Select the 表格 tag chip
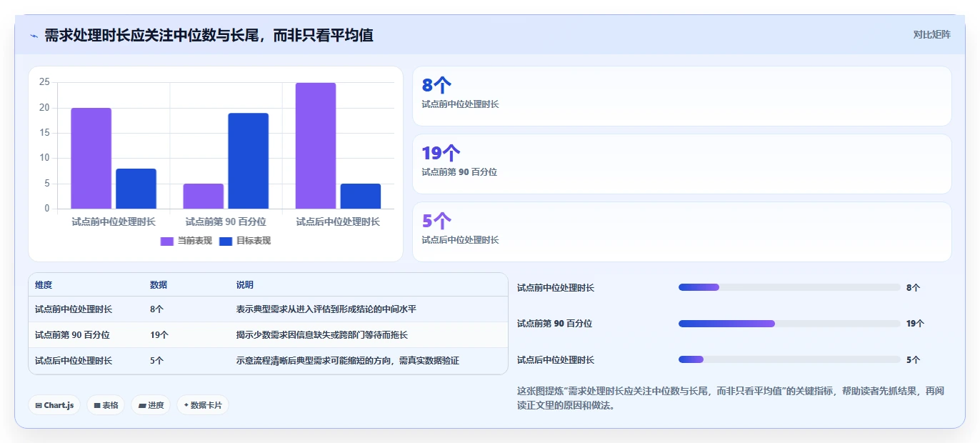This screenshot has width=980, height=443. click(106, 405)
